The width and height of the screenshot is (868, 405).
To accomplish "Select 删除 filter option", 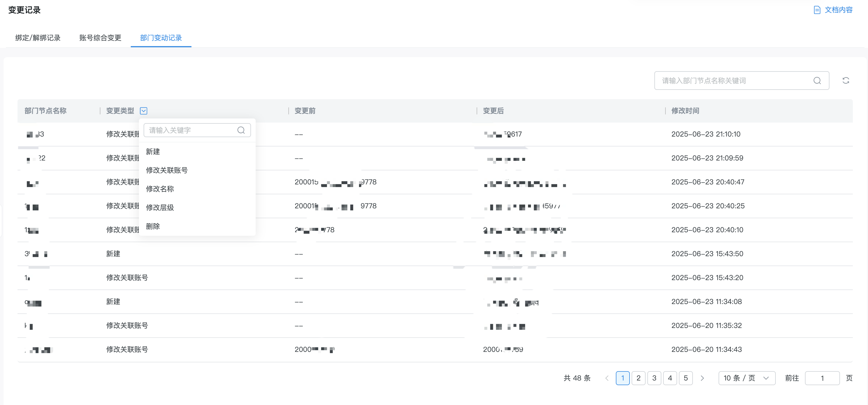I will tap(153, 226).
